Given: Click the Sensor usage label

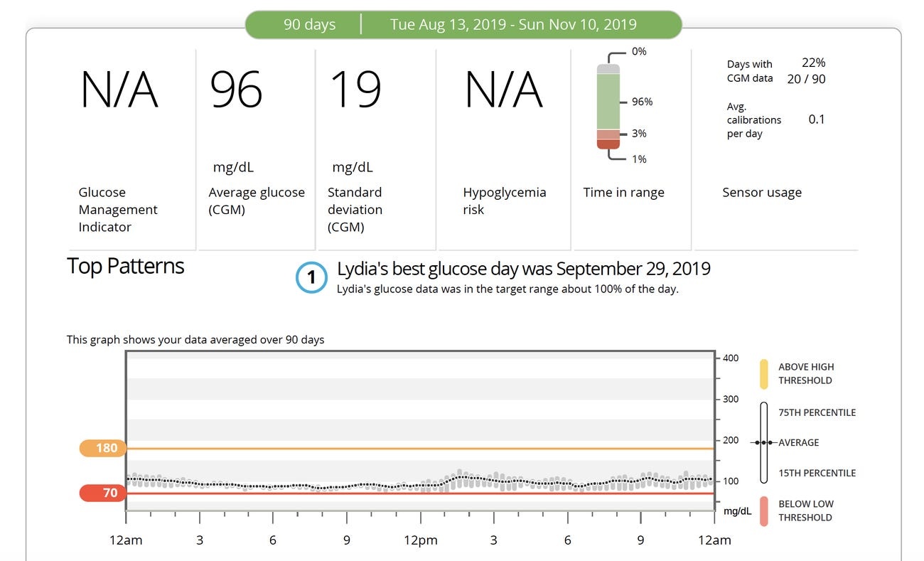Looking at the screenshot, I should (762, 192).
